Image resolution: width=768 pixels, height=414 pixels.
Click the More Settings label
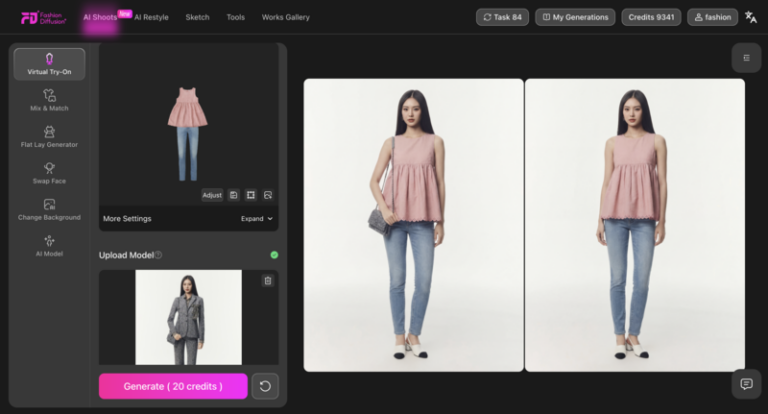tap(127, 219)
